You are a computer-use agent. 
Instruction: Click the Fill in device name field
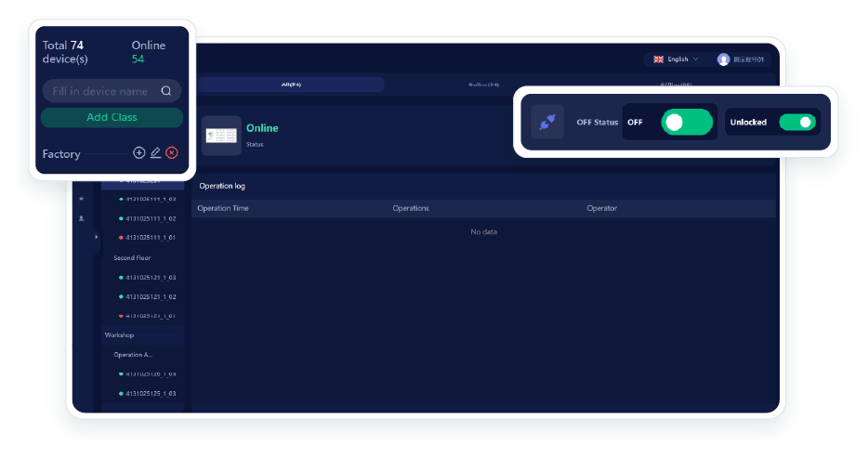point(99,91)
